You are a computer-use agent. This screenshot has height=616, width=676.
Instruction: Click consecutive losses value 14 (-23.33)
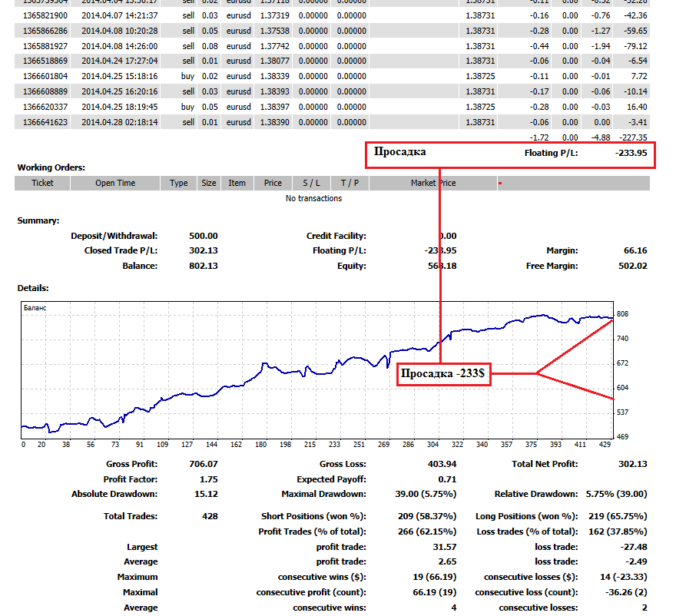(624, 577)
